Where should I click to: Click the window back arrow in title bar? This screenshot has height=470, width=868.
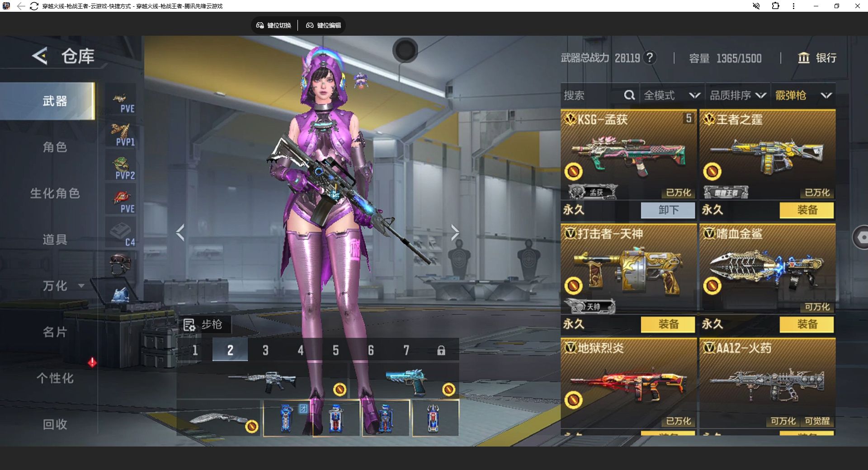pyautogui.click(x=21, y=6)
